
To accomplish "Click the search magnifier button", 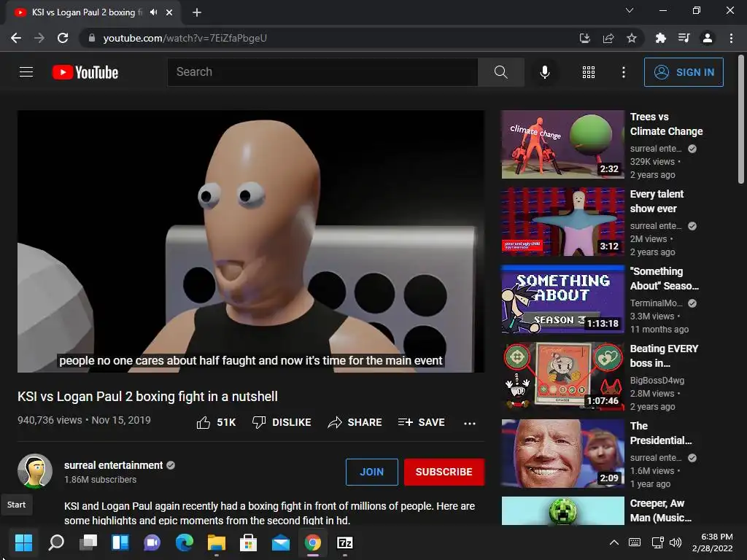I will coord(500,72).
